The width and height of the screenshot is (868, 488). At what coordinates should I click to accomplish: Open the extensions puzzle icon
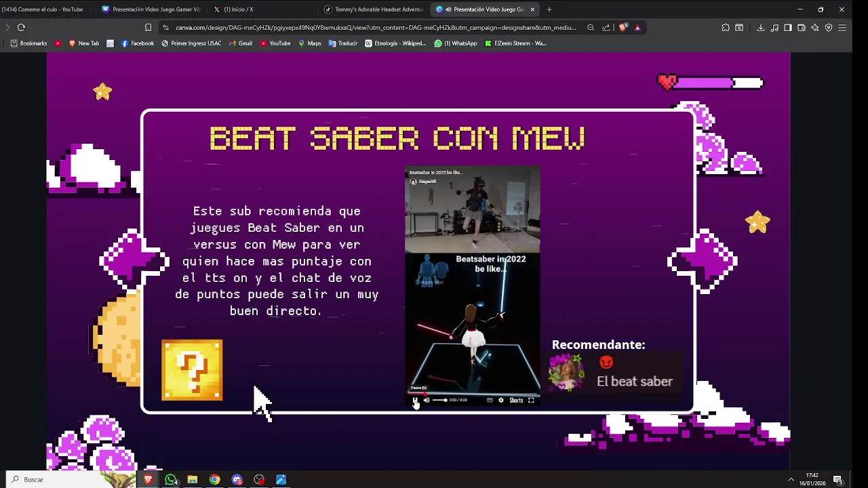[726, 28]
